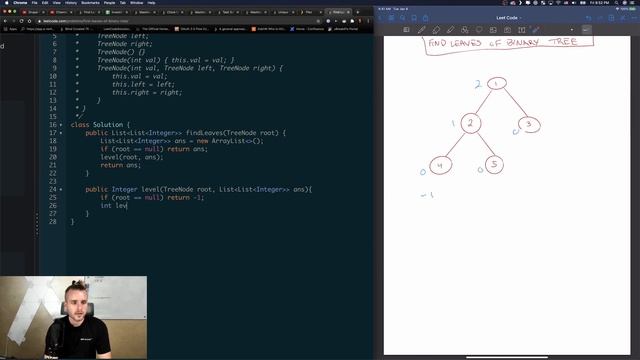Viewport: 640px width, 360px height.
Task: Select the shapes tool in notes toolbar
Action: point(464,30)
